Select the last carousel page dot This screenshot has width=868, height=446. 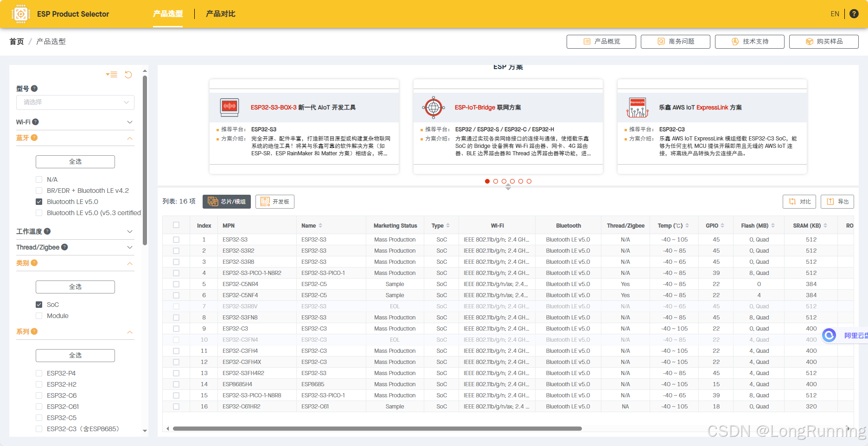click(x=529, y=181)
